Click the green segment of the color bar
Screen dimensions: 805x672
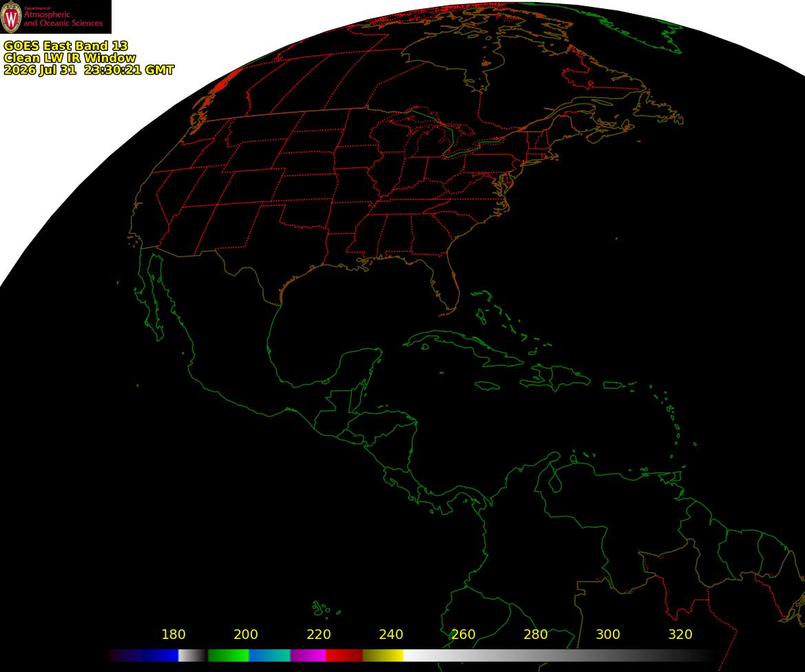point(229,655)
